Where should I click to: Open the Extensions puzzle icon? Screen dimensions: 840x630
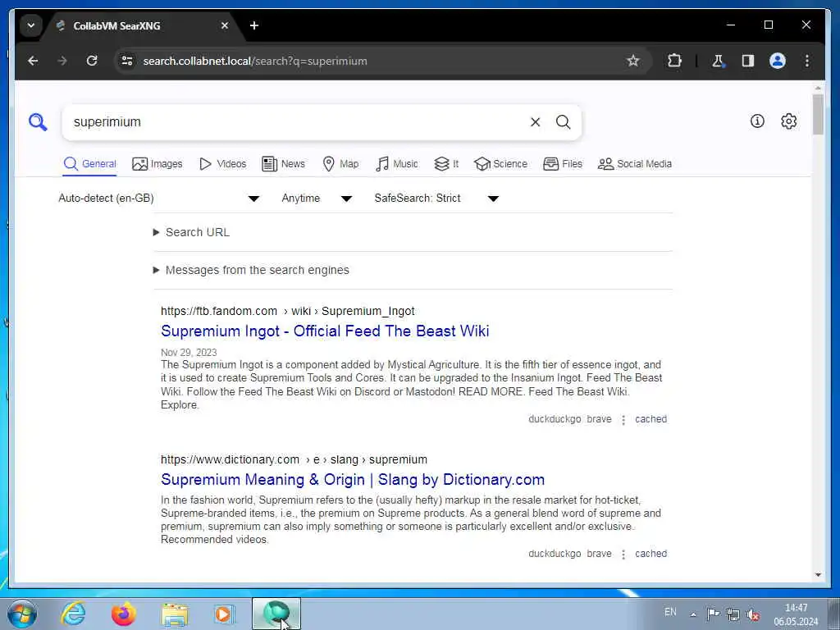[674, 61]
